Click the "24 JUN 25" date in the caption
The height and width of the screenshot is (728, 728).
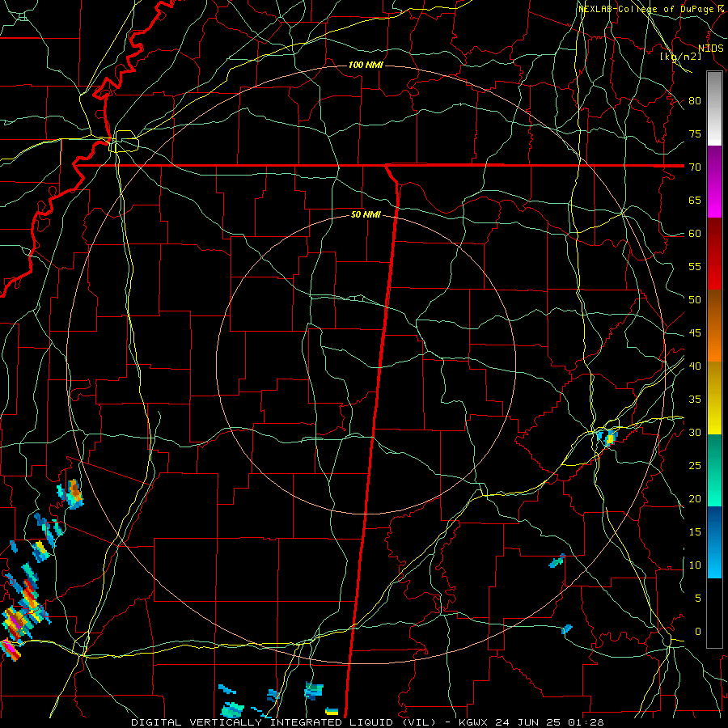528,722
